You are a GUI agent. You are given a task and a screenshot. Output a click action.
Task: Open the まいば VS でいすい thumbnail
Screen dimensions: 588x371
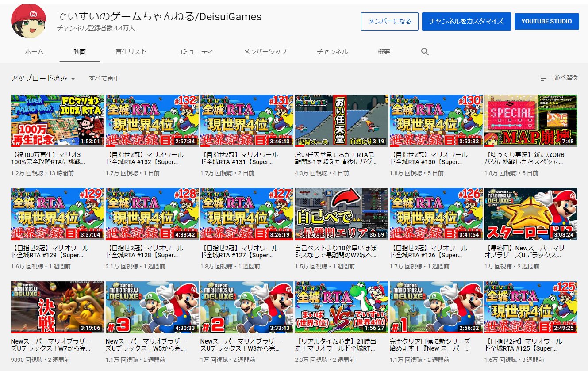[x=342, y=307]
